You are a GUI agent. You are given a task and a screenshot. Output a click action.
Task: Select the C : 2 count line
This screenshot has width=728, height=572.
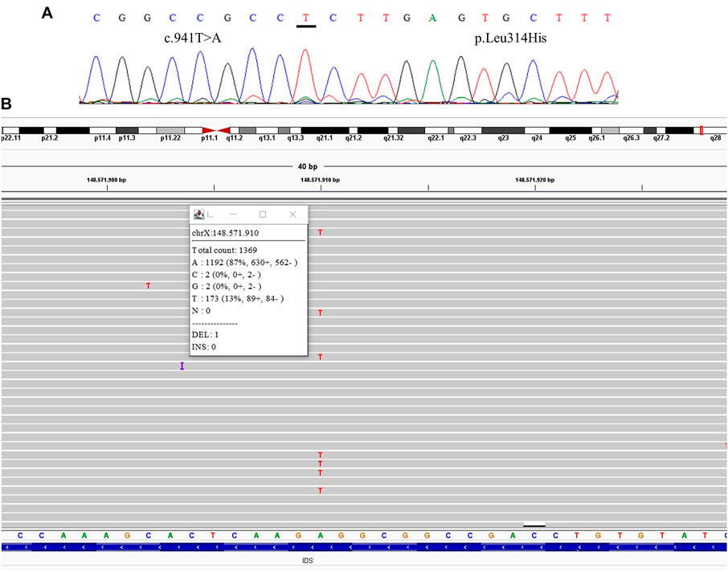coord(227,275)
